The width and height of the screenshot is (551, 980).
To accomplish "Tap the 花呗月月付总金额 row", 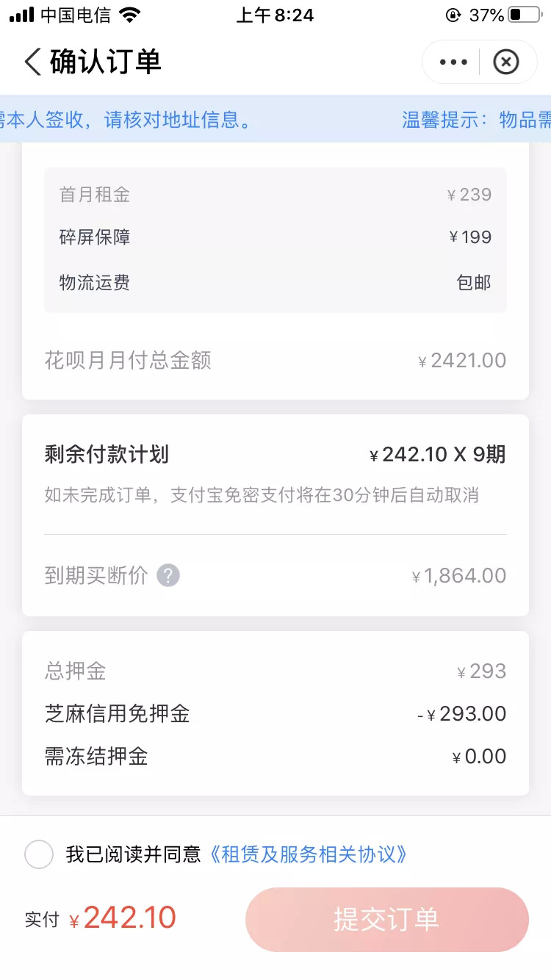I will pos(275,360).
